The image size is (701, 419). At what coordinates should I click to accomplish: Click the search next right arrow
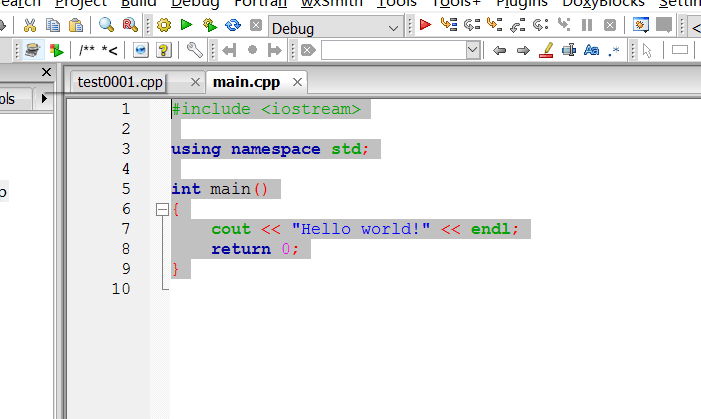tap(523, 50)
